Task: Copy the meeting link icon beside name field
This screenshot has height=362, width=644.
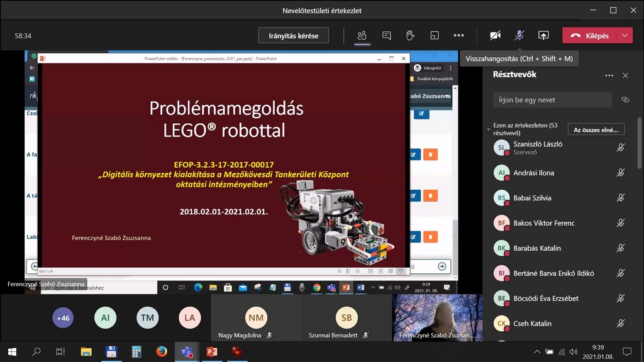Action: tap(625, 100)
